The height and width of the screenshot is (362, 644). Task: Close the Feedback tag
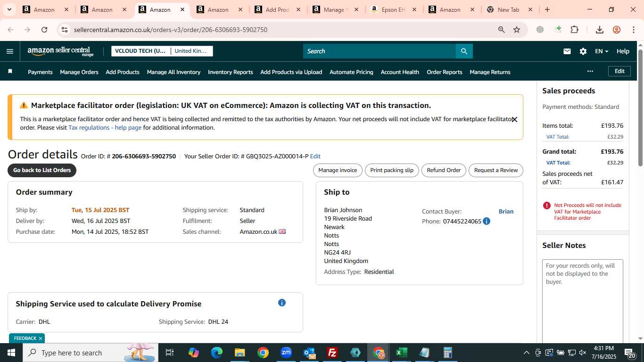[x=41, y=338]
